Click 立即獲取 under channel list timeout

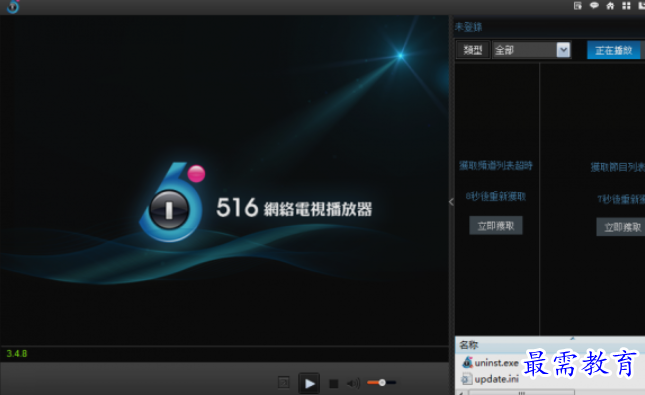tap(496, 226)
